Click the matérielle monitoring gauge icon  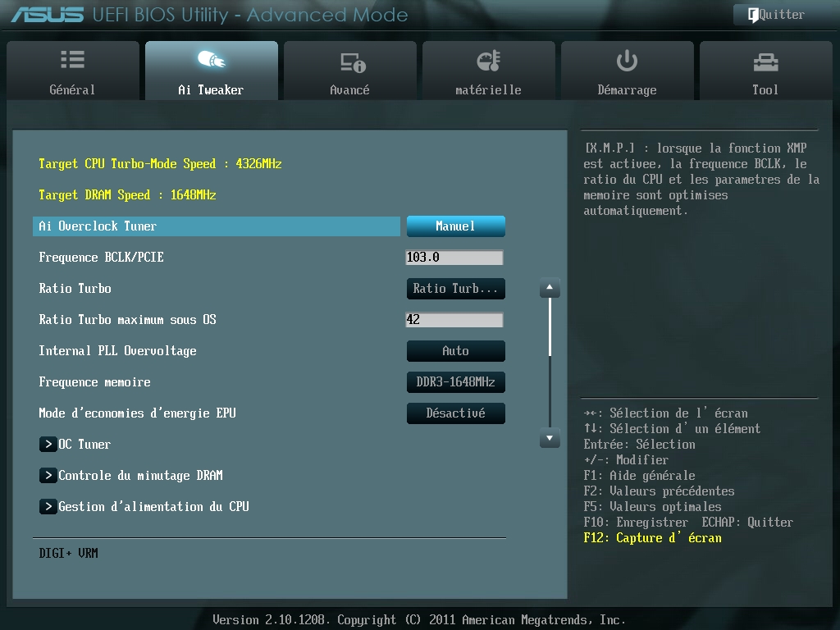pyautogui.click(x=488, y=61)
